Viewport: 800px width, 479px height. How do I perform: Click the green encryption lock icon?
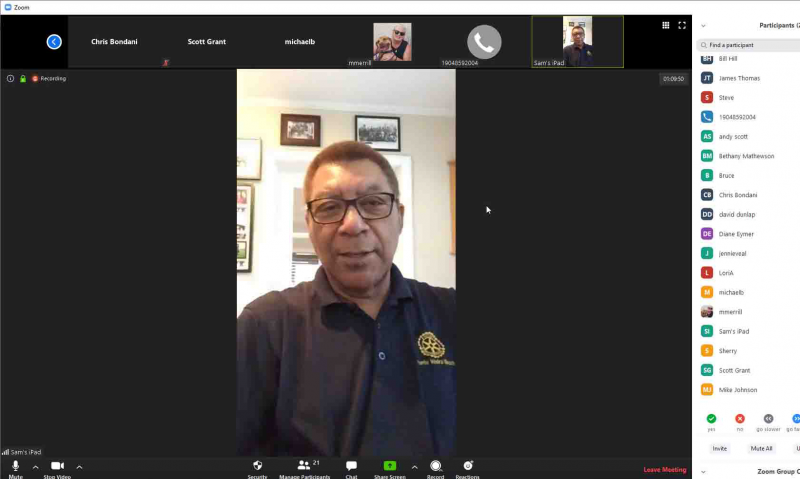coord(23,79)
